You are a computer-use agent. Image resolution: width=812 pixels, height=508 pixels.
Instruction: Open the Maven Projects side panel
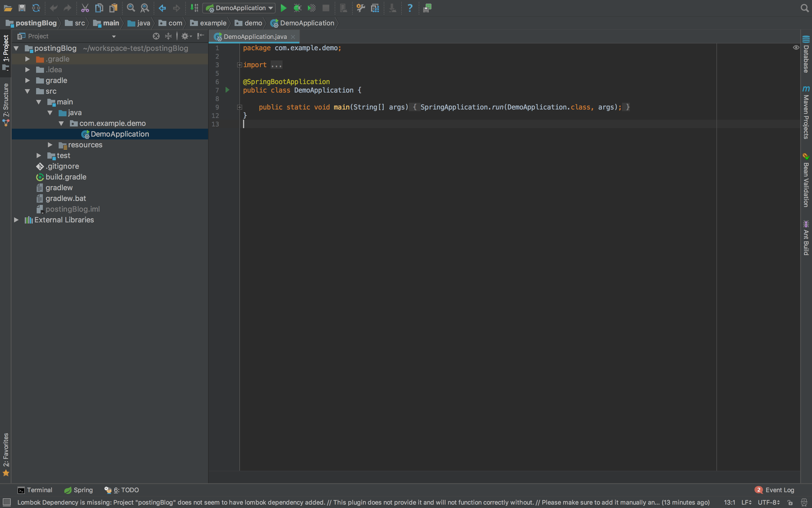tap(806, 112)
